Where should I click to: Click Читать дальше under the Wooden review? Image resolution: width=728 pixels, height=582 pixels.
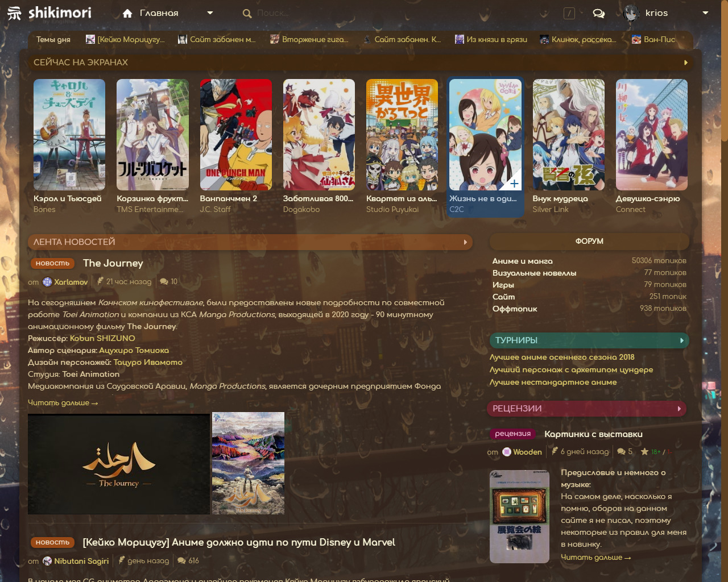(x=596, y=557)
